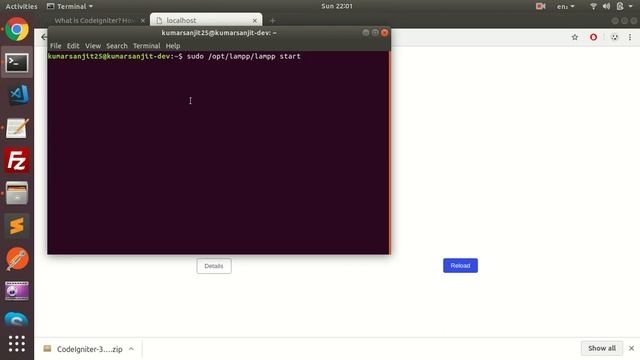Click the blue Reload button
The width and height of the screenshot is (640, 360).
tap(460, 266)
